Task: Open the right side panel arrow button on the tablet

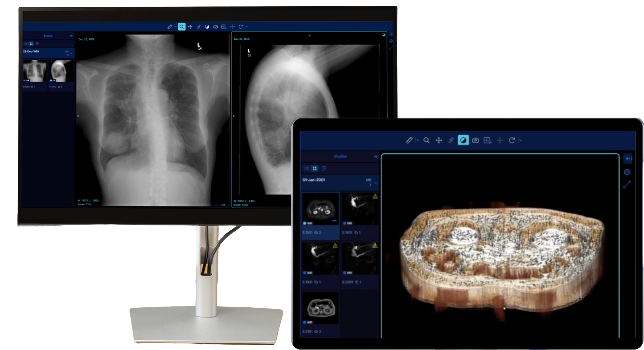Action: pos(628,159)
